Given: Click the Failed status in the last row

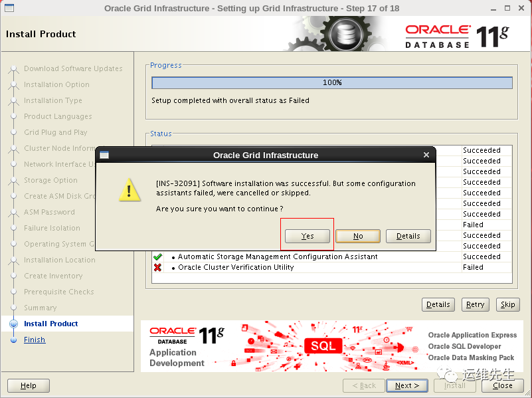Looking at the screenshot, I should [473, 267].
